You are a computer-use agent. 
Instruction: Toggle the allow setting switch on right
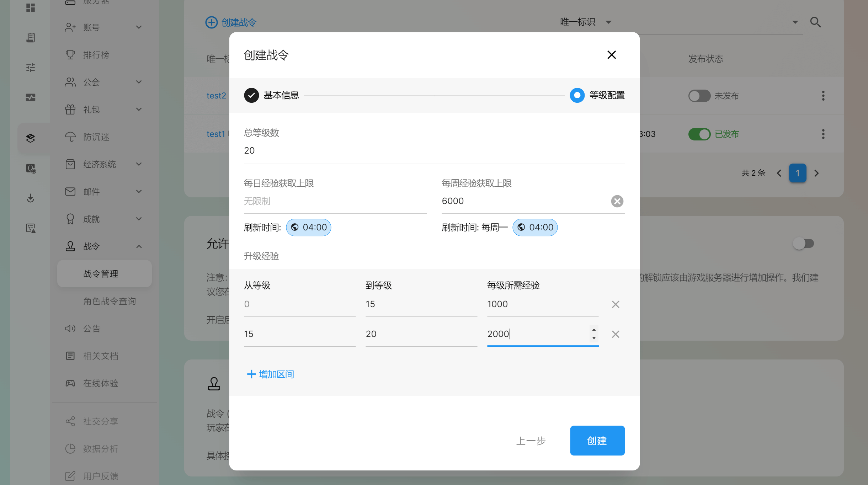click(x=803, y=244)
